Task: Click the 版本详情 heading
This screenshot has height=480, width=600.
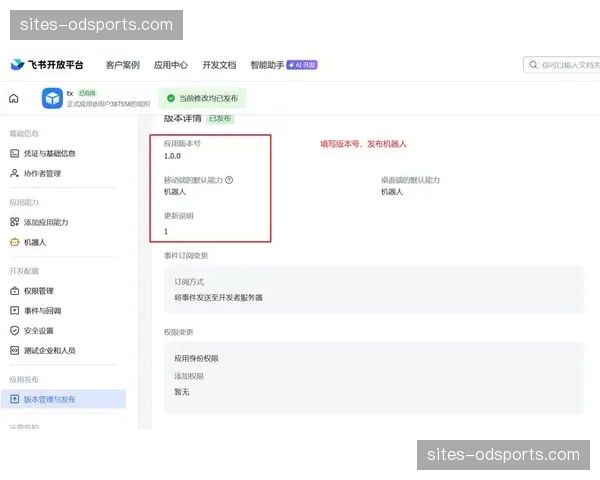Action: [x=183, y=118]
